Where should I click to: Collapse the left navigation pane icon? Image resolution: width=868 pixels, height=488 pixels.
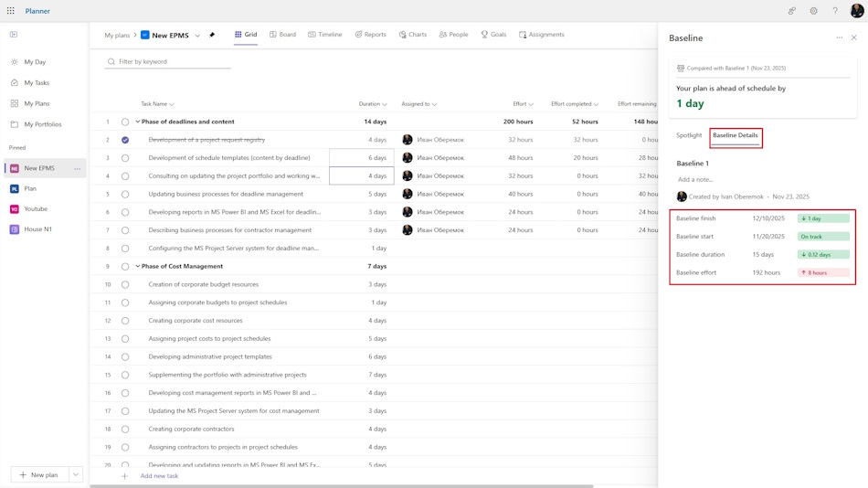[14, 35]
